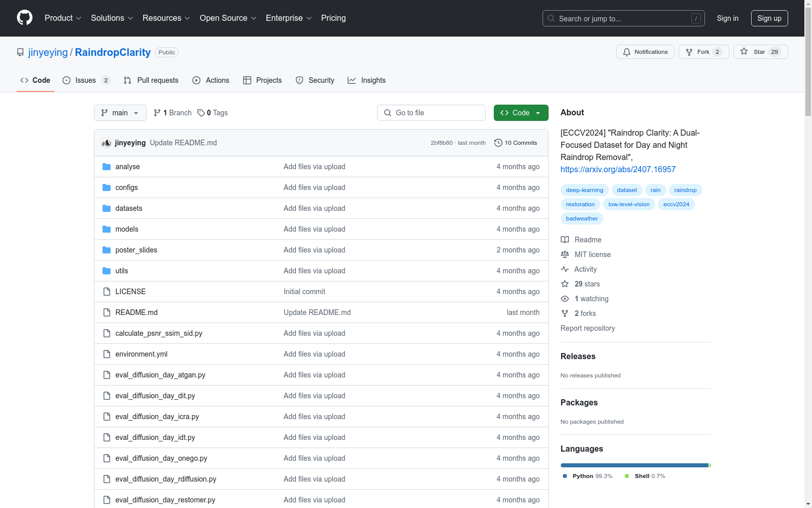The height and width of the screenshot is (508, 812).
Task: Open the main branch dropdown
Action: (120, 113)
